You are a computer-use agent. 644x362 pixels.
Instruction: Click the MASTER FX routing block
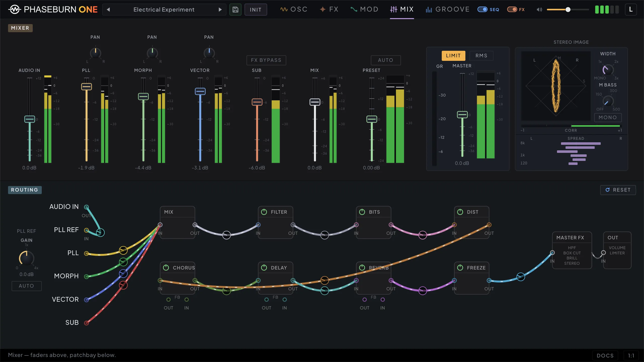click(x=572, y=250)
